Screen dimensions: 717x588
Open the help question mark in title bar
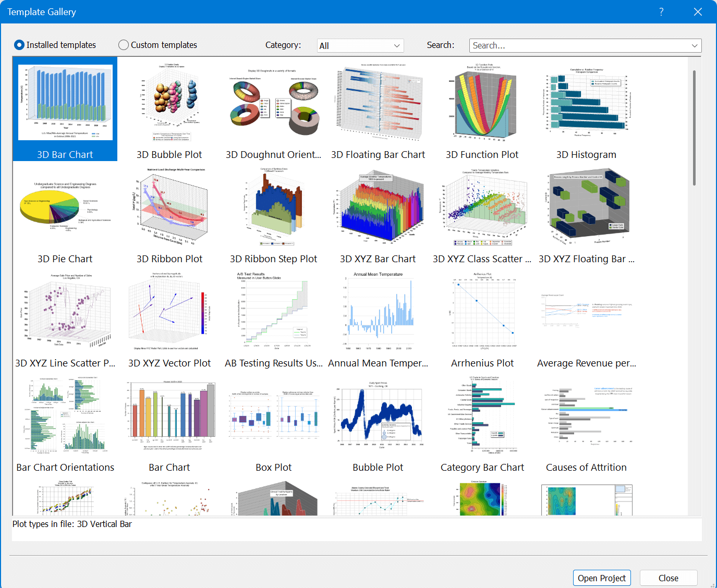click(661, 11)
